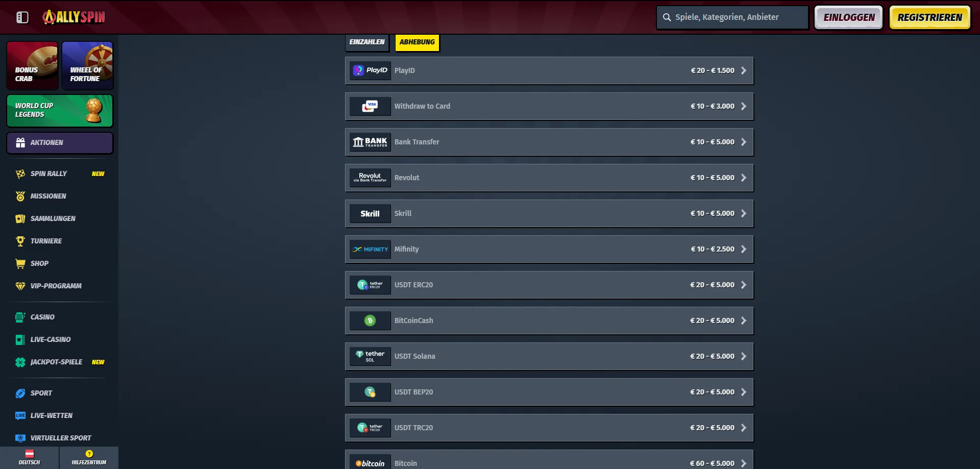The height and width of the screenshot is (469, 980).
Task: Click the MiFinity logo
Action: coord(370,249)
